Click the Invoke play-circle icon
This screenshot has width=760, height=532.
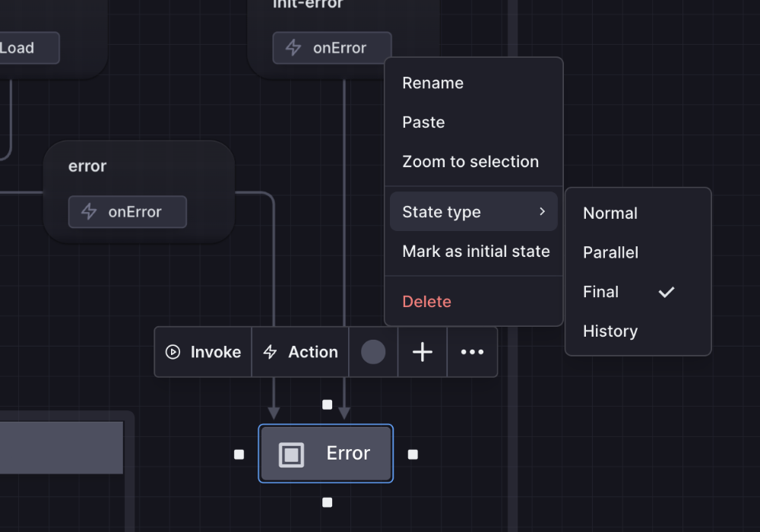click(x=173, y=352)
